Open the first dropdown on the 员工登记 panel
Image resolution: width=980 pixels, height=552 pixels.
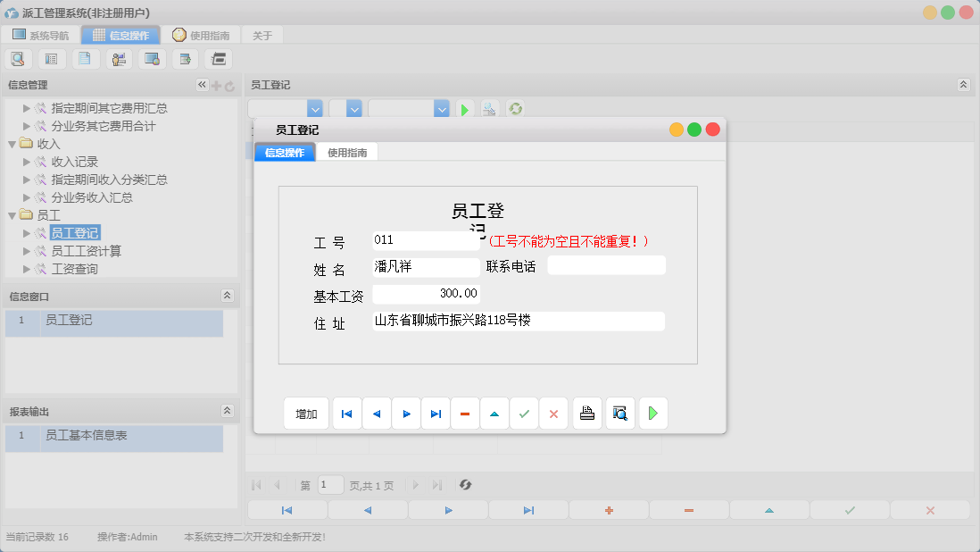click(x=314, y=108)
